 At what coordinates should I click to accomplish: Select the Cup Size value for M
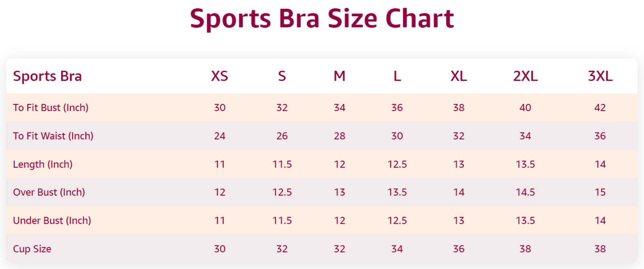(x=340, y=249)
